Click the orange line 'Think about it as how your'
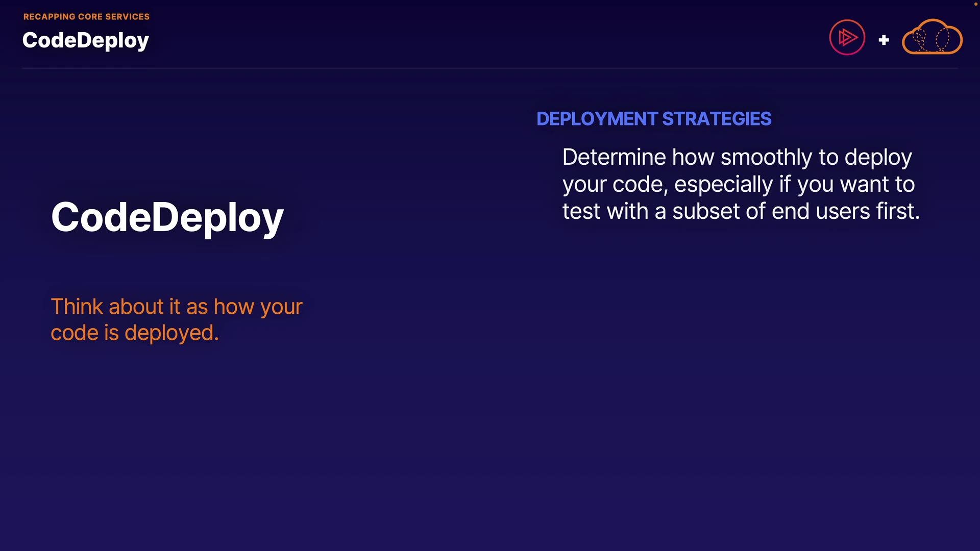 [x=177, y=307]
